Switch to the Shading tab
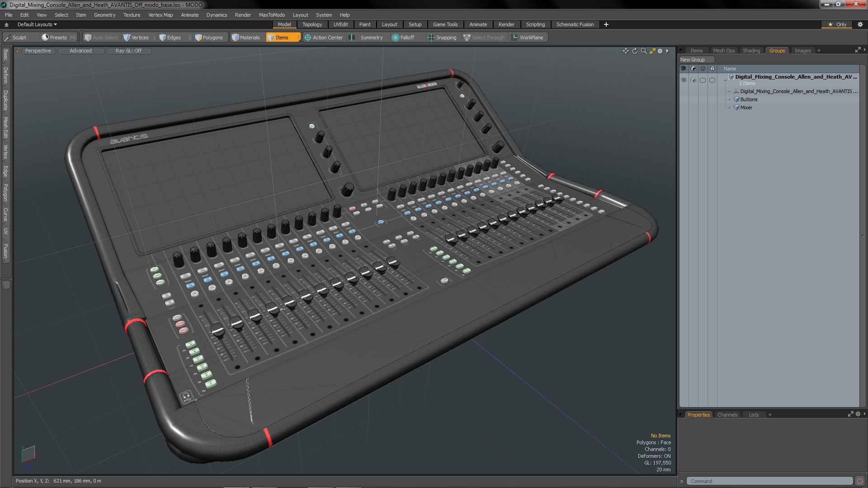This screenshot has width=868, height=488. pyautogui.click(x=751, y=51)
